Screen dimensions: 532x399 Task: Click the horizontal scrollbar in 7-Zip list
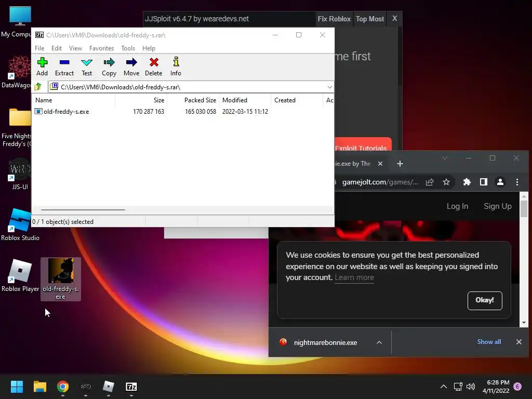tap(83, 210)
